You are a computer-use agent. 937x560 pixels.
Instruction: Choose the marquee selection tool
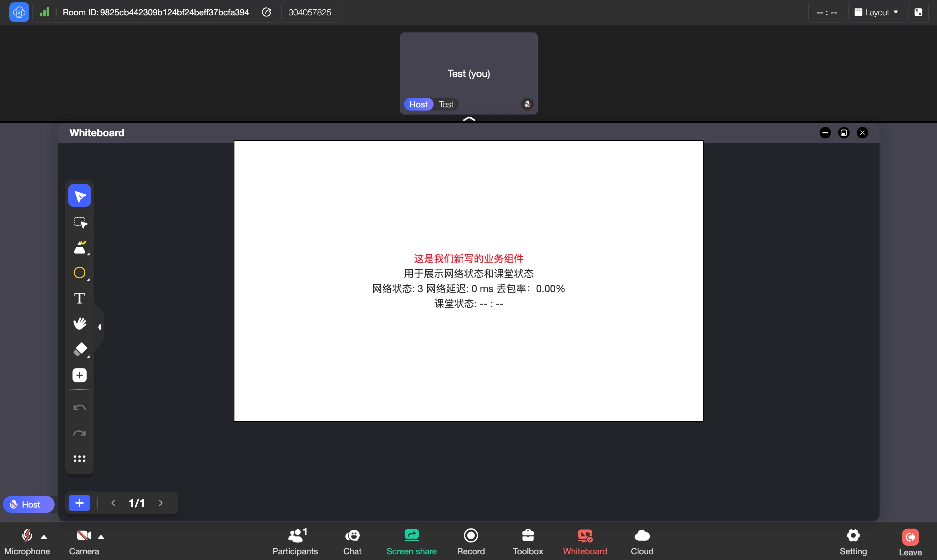pos(80,222)
